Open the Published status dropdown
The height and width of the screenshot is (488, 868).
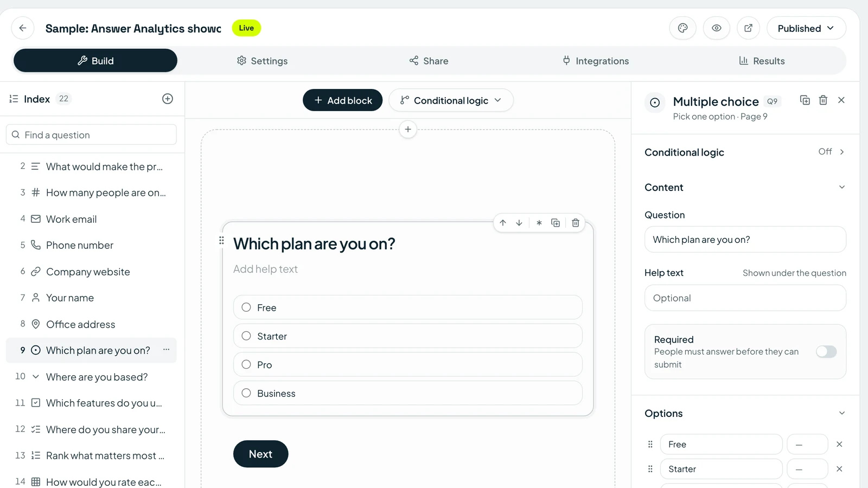click(x=806, y=28)
